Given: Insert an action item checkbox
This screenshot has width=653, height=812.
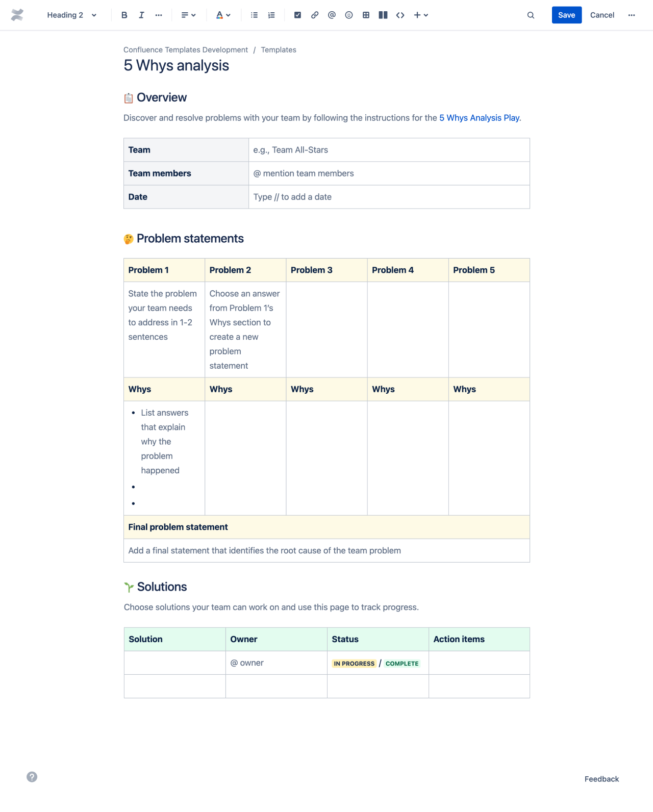Looking at the screenshot, I should click(x=297, y=15).
